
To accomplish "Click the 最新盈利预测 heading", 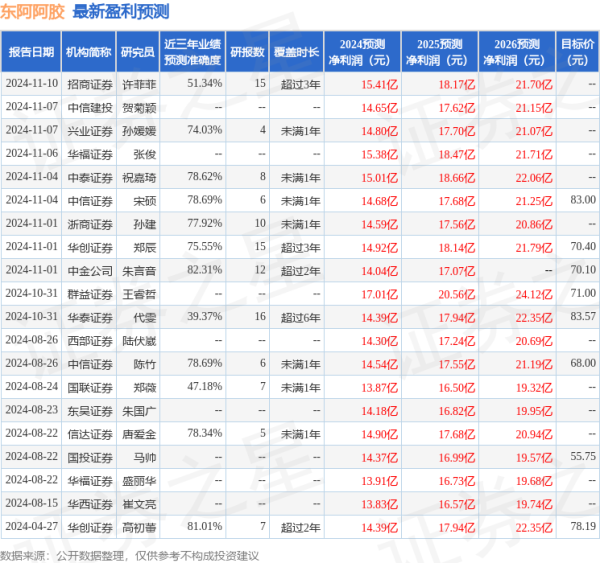I will (x=121, y=12).
